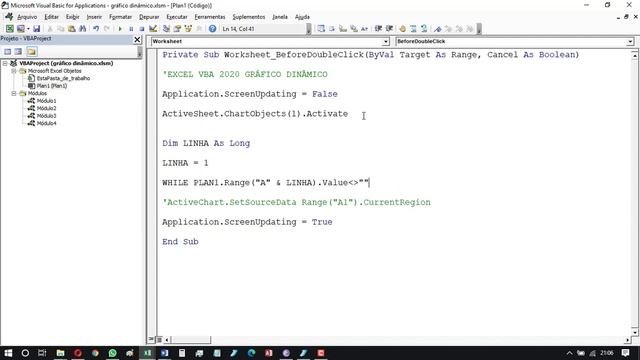
Task: Click the List Properties/Methods icon
Action: pyautogui.click(x=321, y=29)
